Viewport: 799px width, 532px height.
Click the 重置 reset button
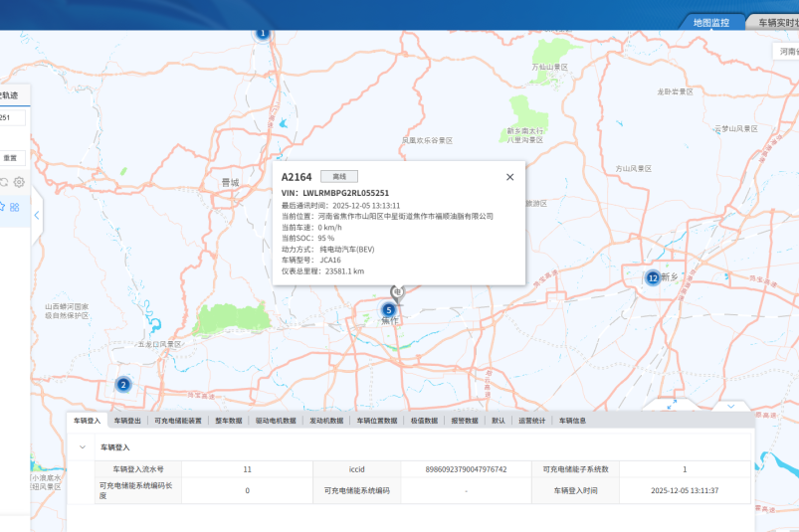(x=10, y=158)
